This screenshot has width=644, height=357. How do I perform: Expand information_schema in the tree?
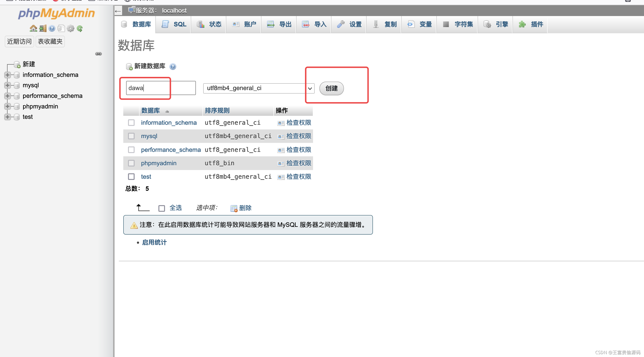(8, 75)
